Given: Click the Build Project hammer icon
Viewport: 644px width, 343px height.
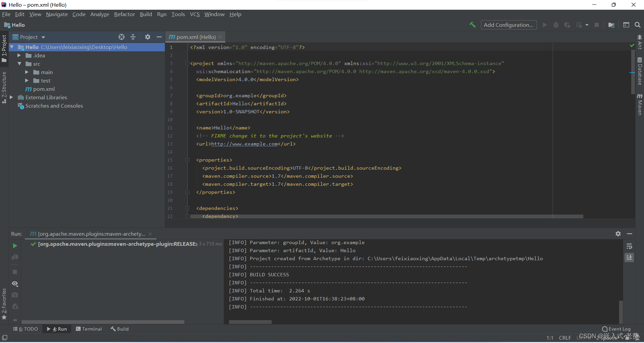Looking at the screenshot, I should click(x=472, y=25).
